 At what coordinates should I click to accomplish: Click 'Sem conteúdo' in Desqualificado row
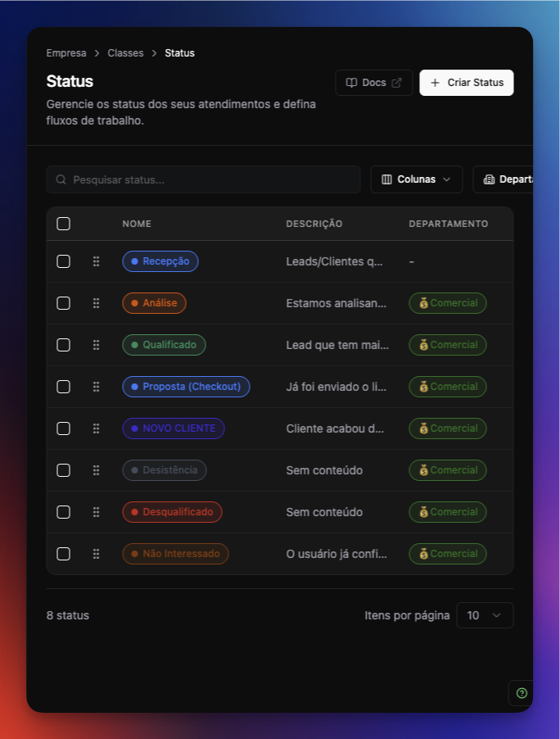[x=324, y=512]
